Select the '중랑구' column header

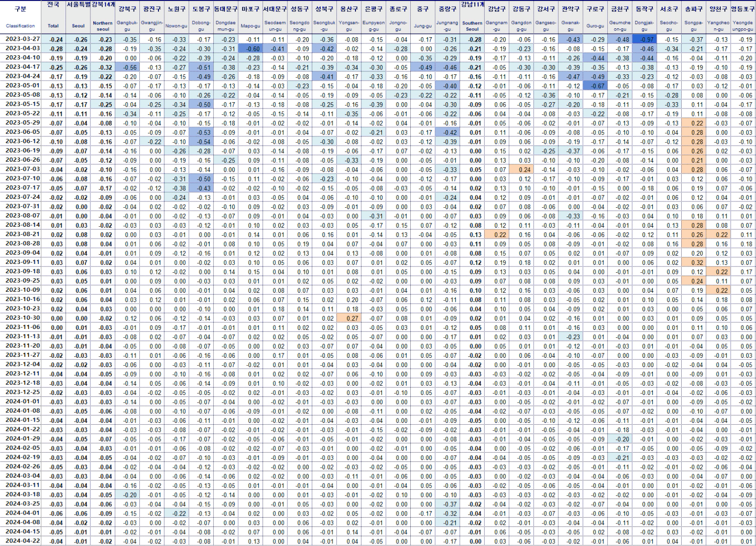(x=447, y=9)
